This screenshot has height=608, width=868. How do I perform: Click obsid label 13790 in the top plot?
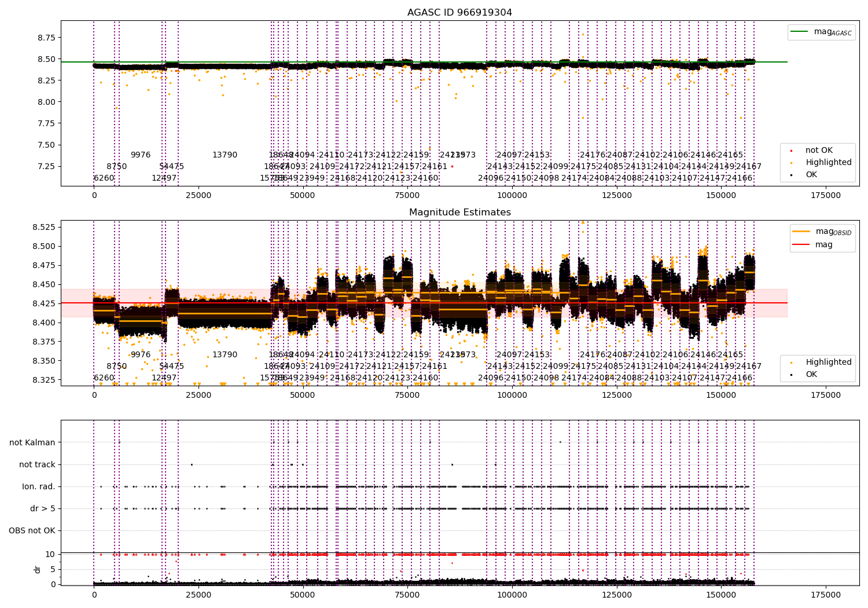225,155
